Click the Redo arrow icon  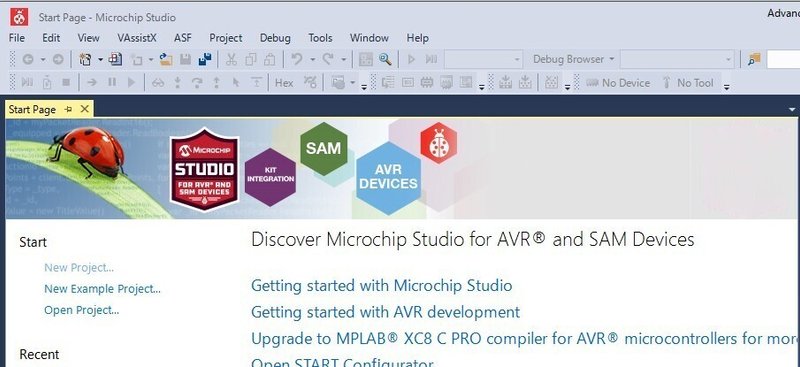(328, 59)
